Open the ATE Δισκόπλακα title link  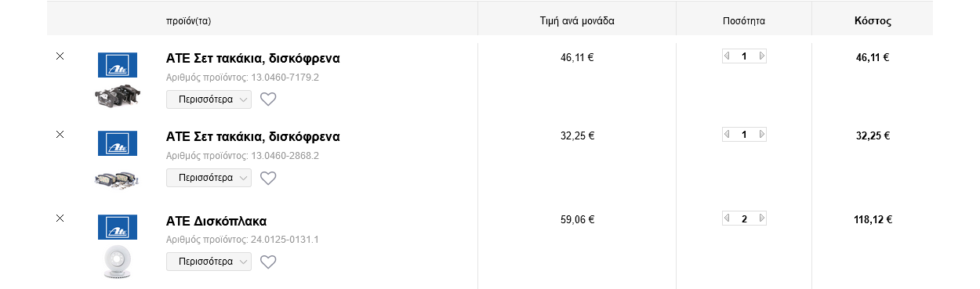click(216, 221)
